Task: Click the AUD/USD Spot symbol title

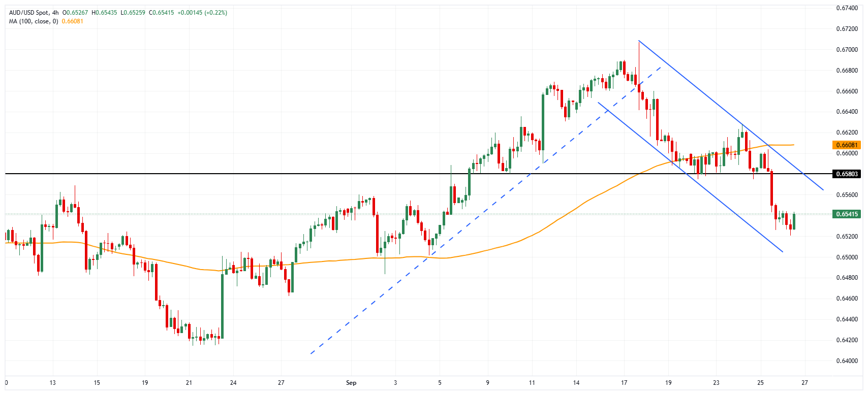Action: [x=29, y=13]
